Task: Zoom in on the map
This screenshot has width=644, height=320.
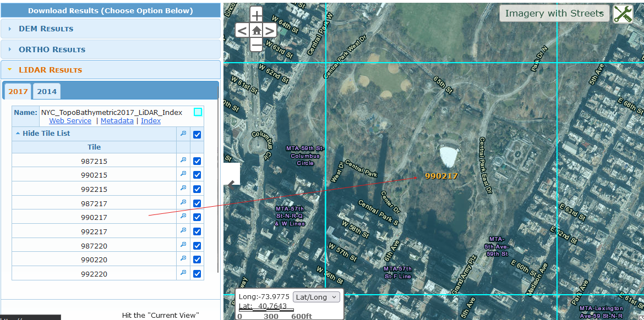Action: coord(256,15)
